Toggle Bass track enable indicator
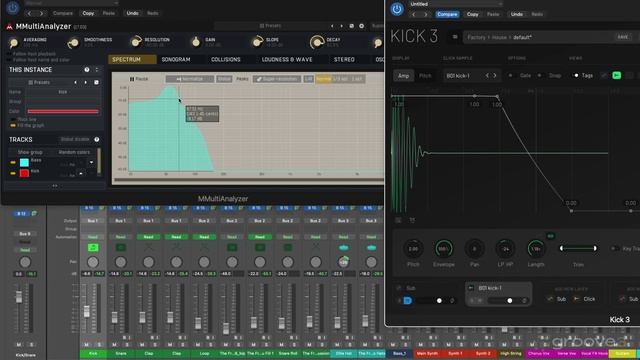The width and height of the screenshot is (640, 360). [13, 162]
